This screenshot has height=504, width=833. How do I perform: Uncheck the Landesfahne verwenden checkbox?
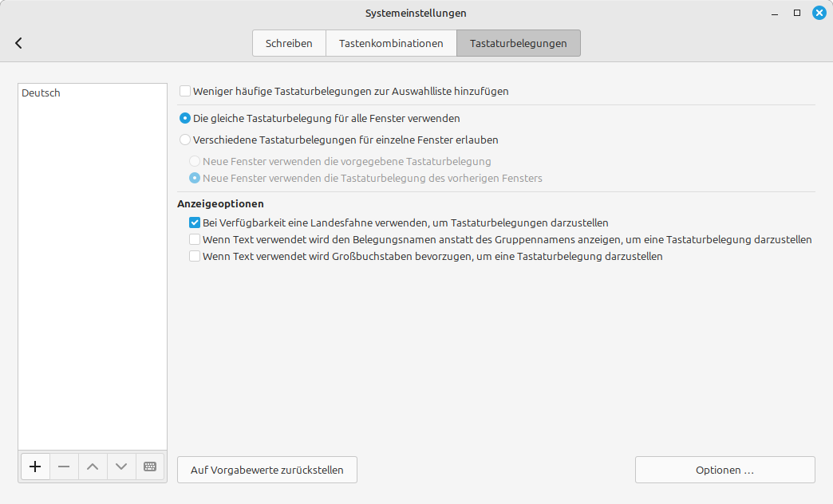pos(195,223)
